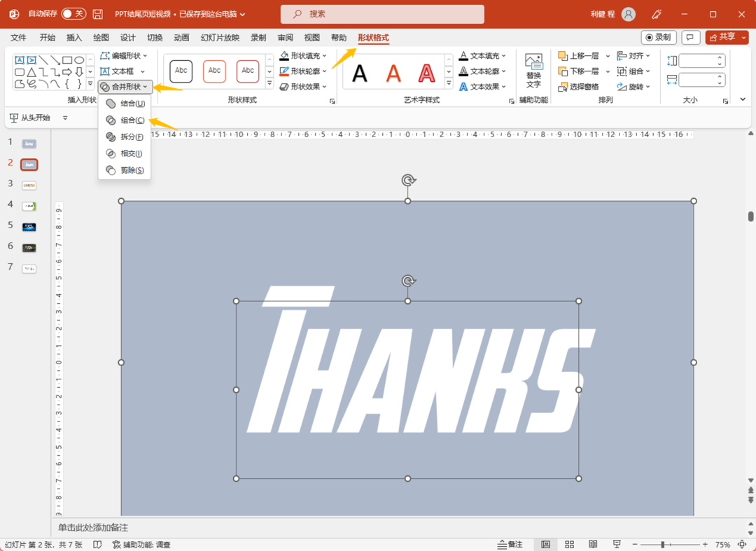Expand the 旋转 rotate dropdown

(648, 87)
